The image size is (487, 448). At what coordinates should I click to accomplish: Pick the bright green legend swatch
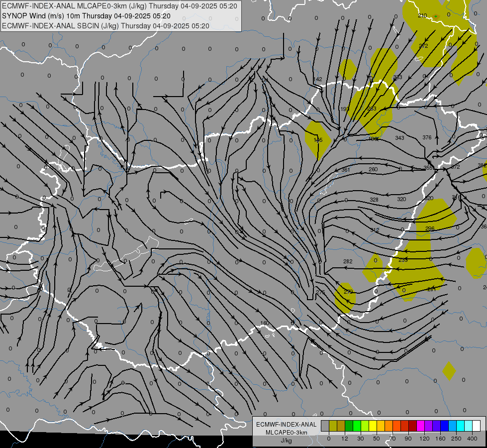click(357, 426)
